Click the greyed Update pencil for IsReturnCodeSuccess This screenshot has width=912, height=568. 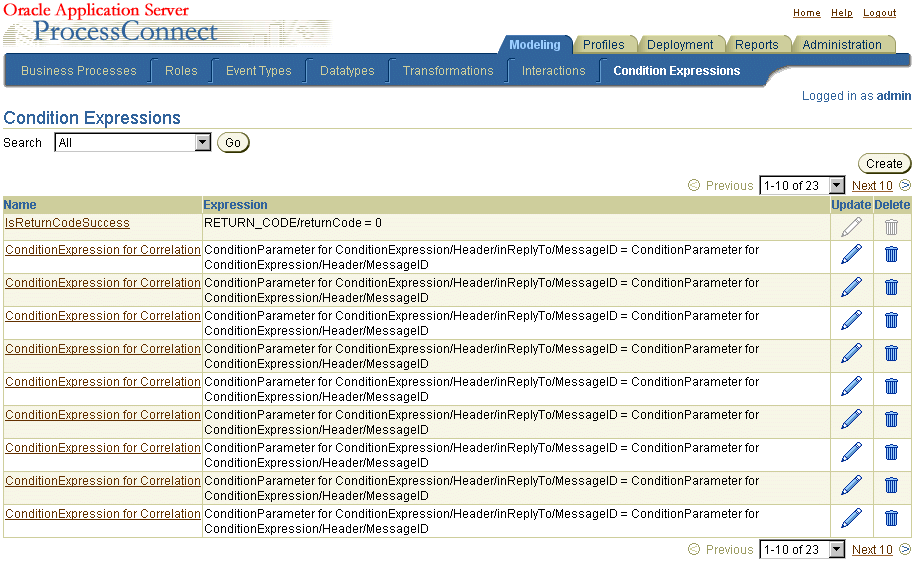851,227
